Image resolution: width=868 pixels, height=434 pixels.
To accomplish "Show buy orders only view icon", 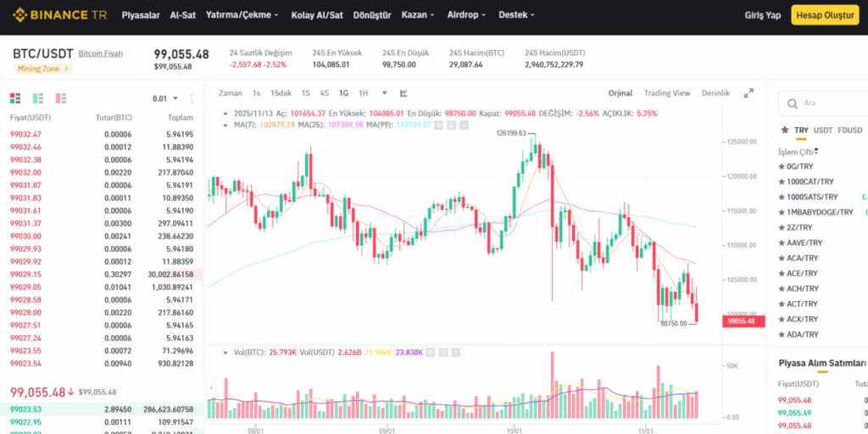I will click(x=38, y=98).
